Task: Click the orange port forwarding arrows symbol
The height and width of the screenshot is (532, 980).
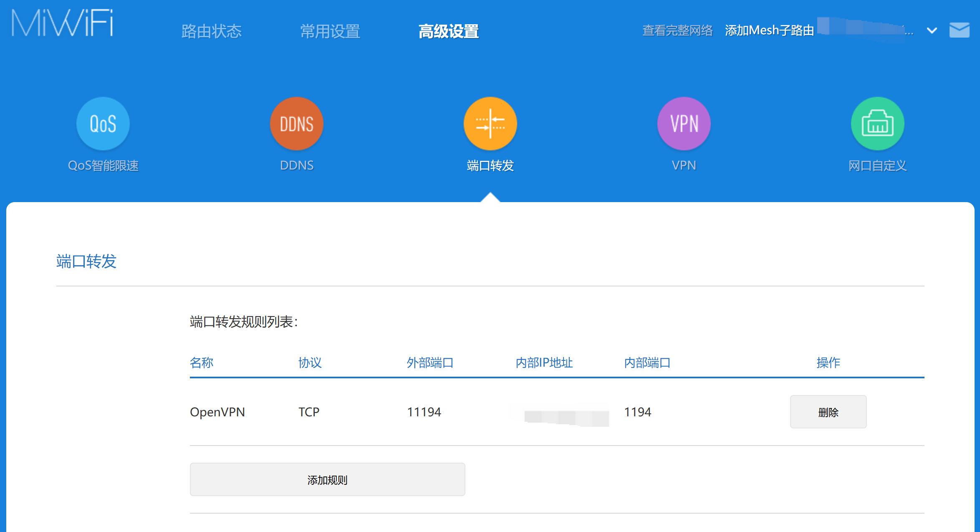Action: (490, 123)
